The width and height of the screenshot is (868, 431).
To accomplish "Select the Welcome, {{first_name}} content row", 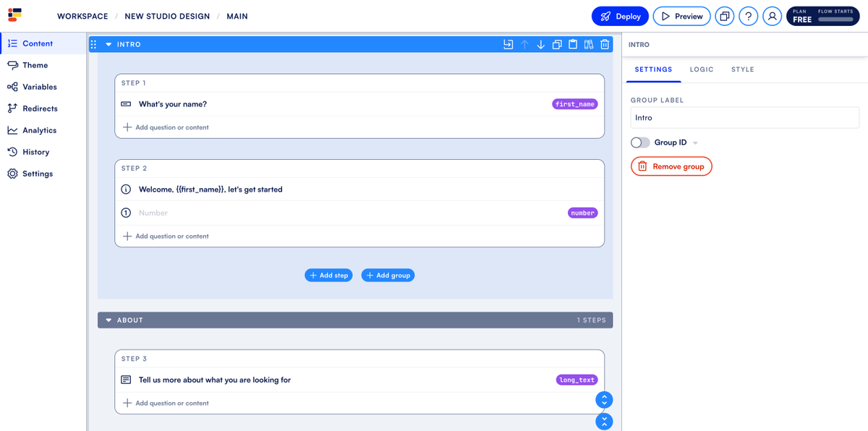I will (359, 189).
